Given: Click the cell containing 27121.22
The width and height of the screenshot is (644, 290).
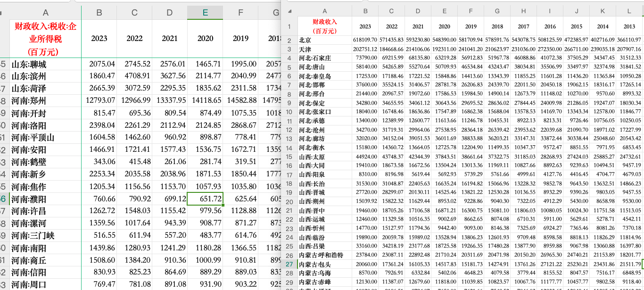Looking at the screenshot, I should pyautogui.click(x=550, y=265).
